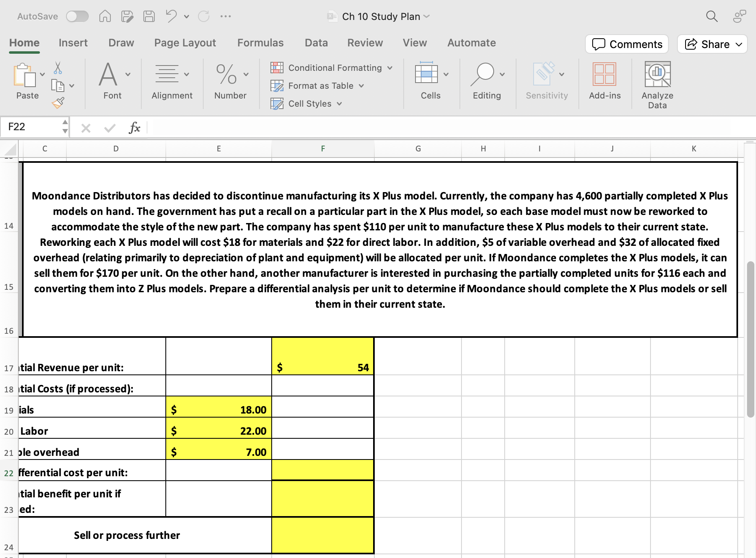Select column F header
Screen dimensions: 756x558
pos(323,149)
